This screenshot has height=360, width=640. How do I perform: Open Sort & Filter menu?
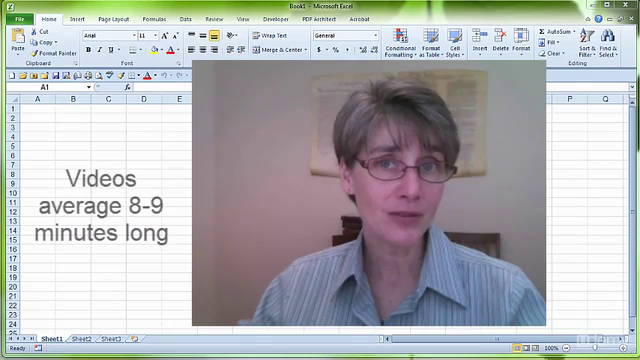[587, 43]
